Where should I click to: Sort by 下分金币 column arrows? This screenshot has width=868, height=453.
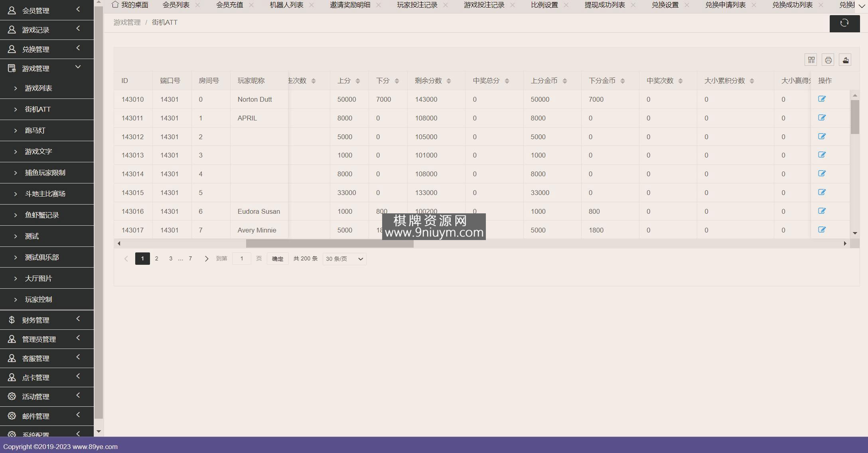coord(623,81)
